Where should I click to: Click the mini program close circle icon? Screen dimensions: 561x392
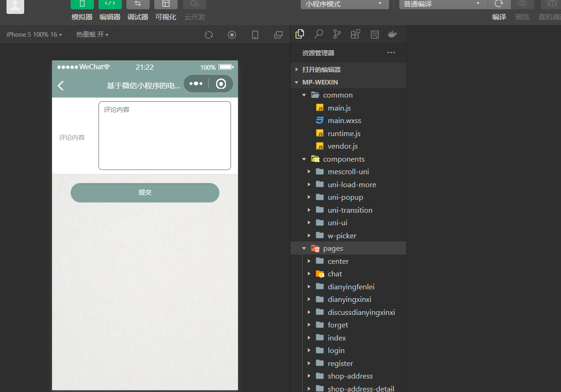click(x=221, y=84)
